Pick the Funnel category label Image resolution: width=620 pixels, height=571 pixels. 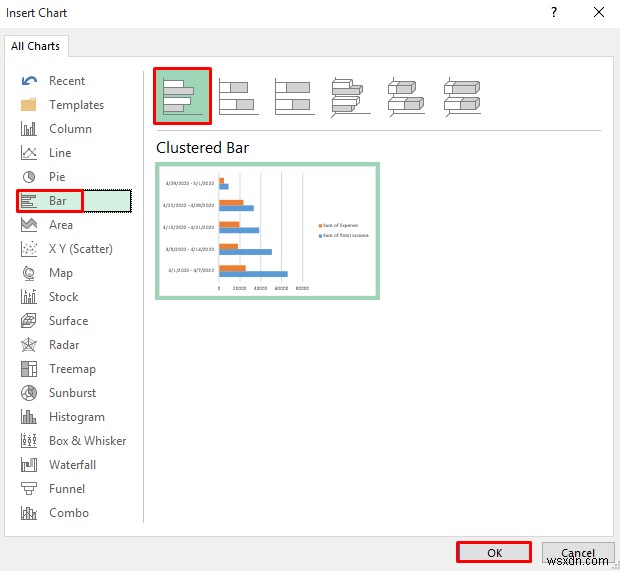pos(67,489)
